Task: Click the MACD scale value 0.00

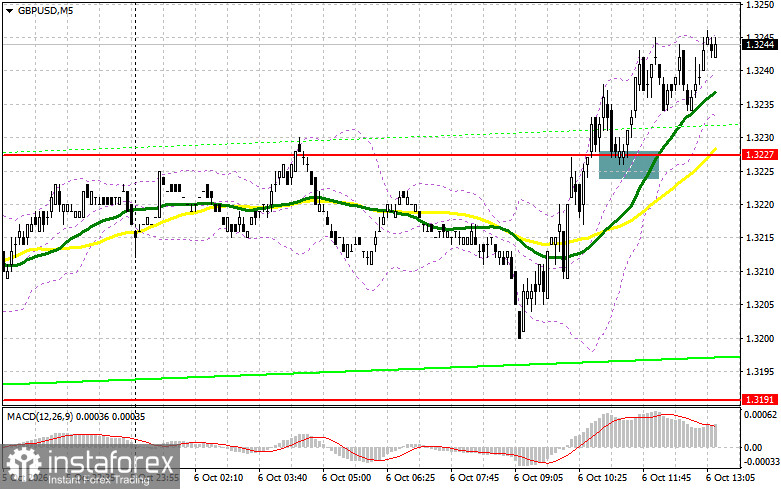Action: (753, 448)
